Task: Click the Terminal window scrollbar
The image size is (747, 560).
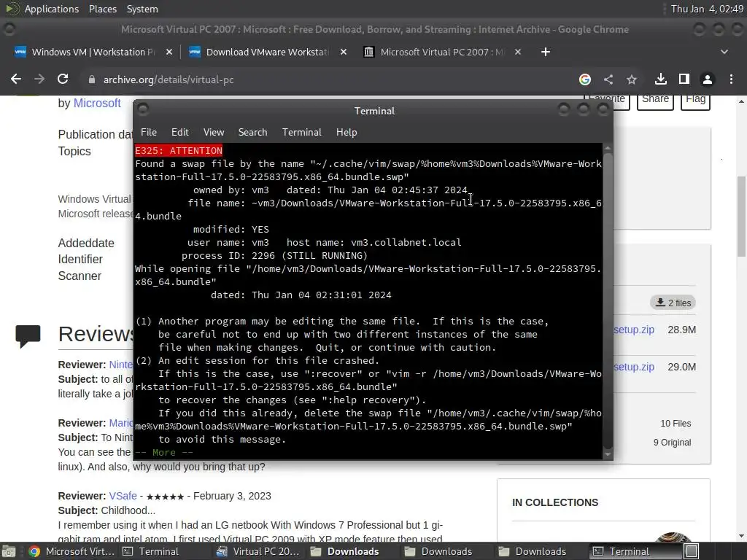Action: (x=608, y=301)
